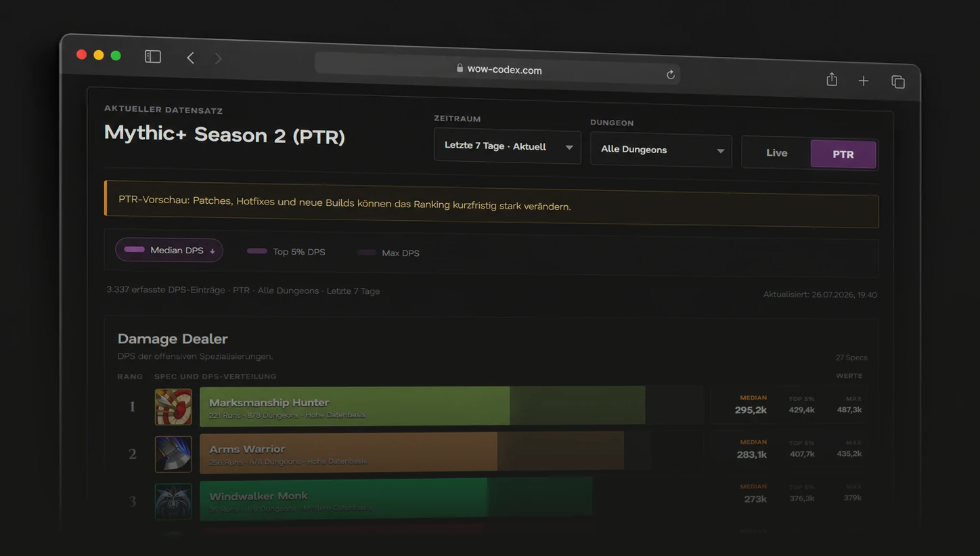Screen dimensions: 980x556
Task: Click the Max value 435,2k
Action: click(x=849, y=454)
